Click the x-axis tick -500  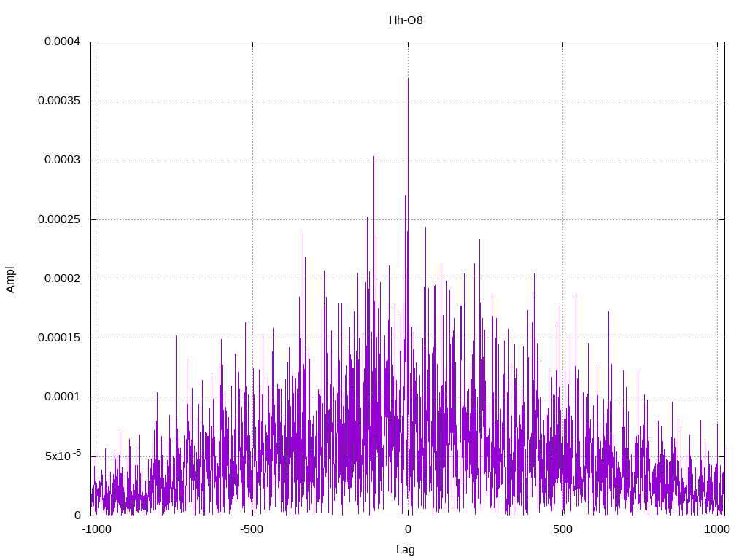[x=252, y=529]
